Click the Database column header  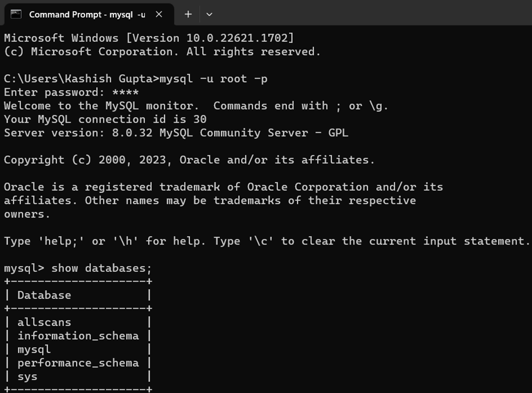coord(44,296)
